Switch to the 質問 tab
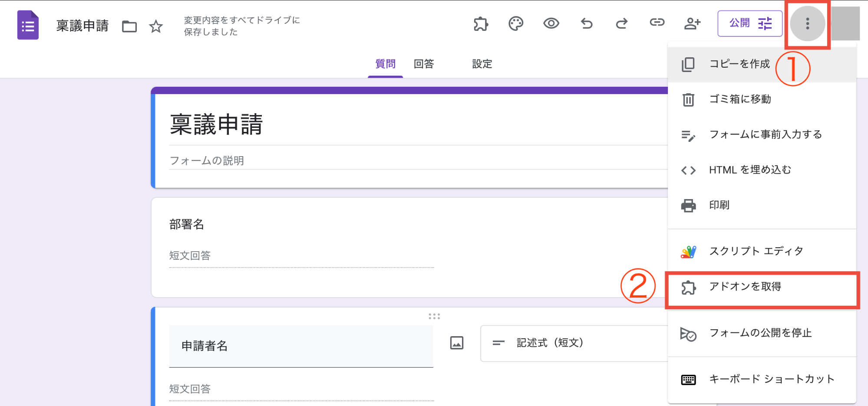 385,64
